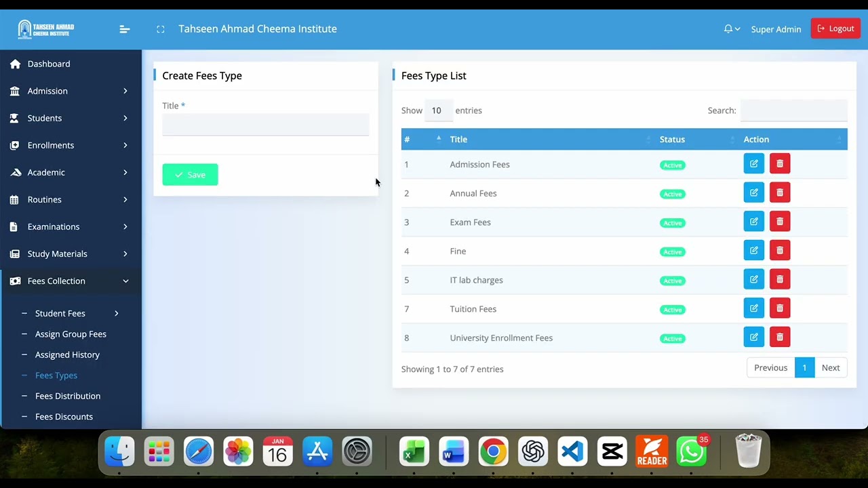Select page 1 in pagination

coord(804,368)
